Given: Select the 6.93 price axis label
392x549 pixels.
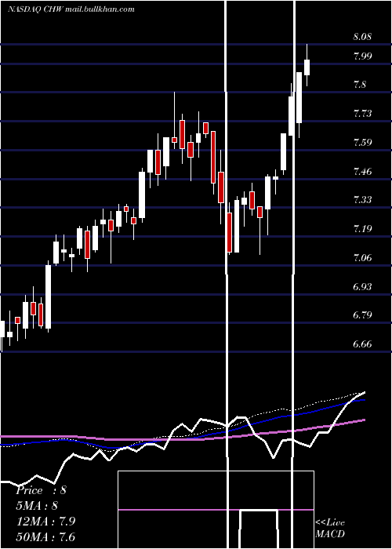Looking at the screenshot, I should click(362, 287).
